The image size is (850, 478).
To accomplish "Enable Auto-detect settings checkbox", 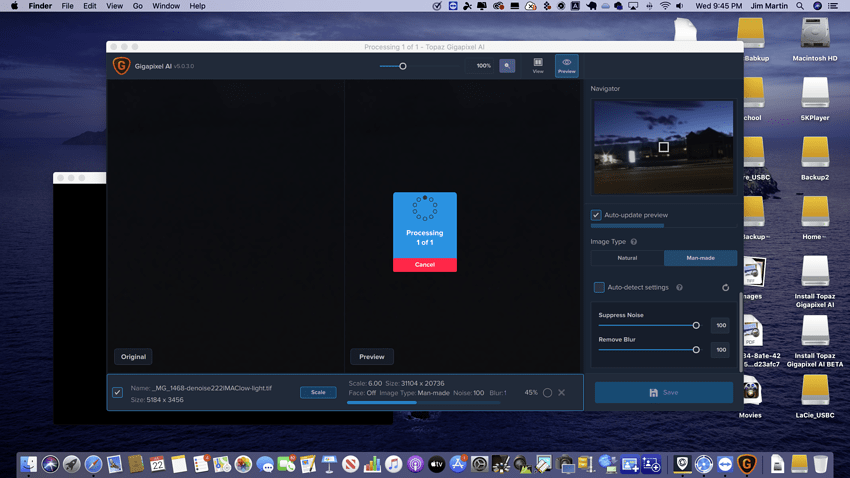I will click(599, 287).
